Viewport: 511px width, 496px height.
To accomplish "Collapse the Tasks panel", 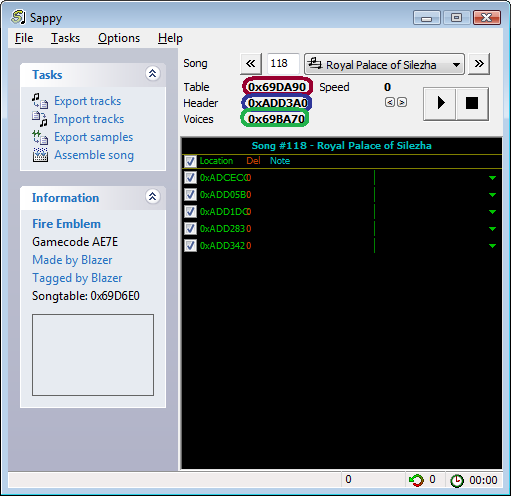I will click(153, 74).
